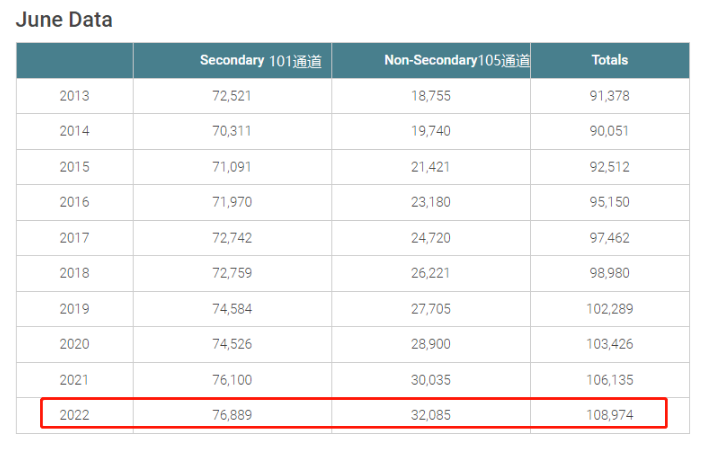Click the 2016 Non-Secondary value 23,180
715x461 pixels.
point(431,202)
